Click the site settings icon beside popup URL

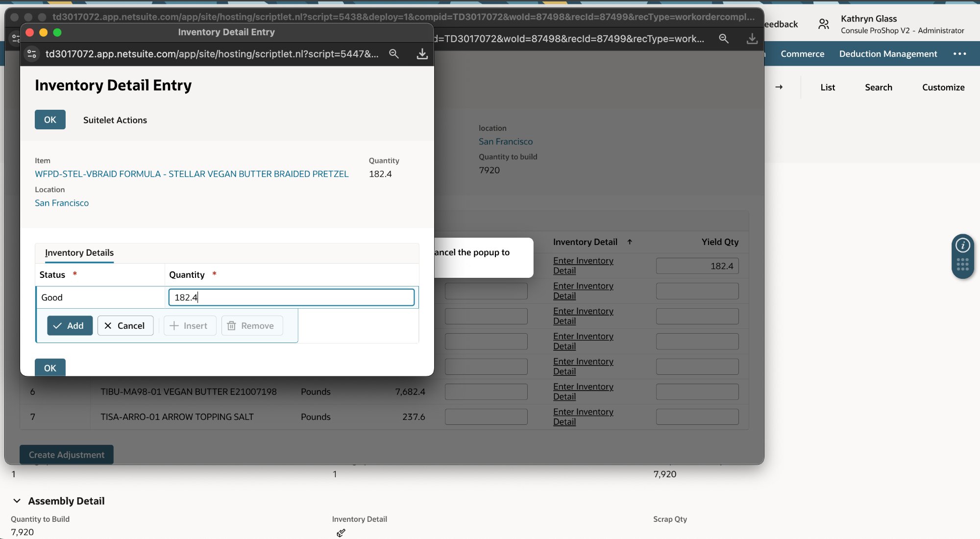tap(32, 54)
